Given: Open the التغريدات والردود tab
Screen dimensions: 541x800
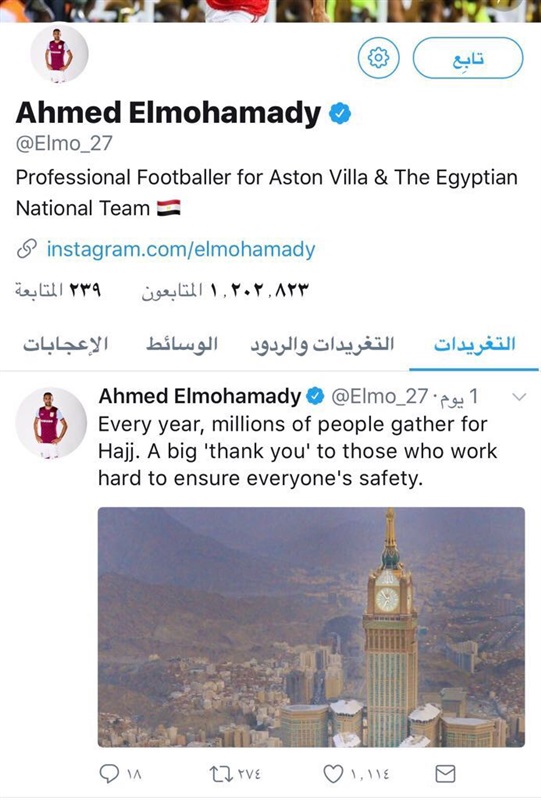Looking at the screenshot, I should pos(322,344).
